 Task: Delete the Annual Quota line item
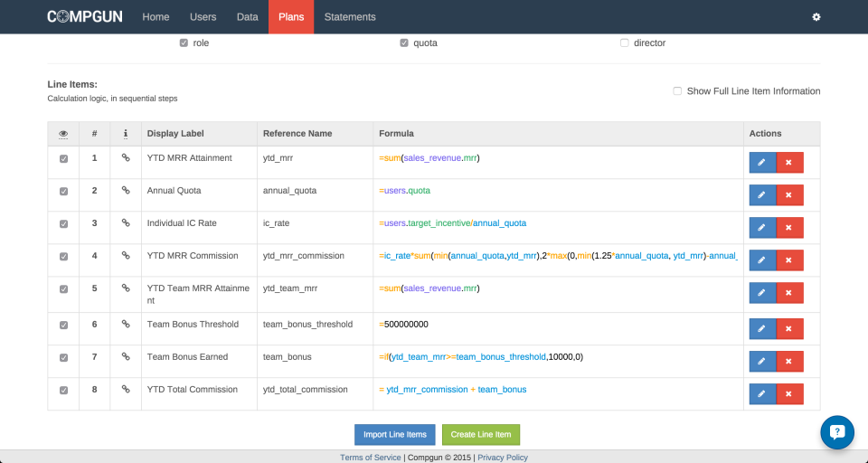pos(789,195)
